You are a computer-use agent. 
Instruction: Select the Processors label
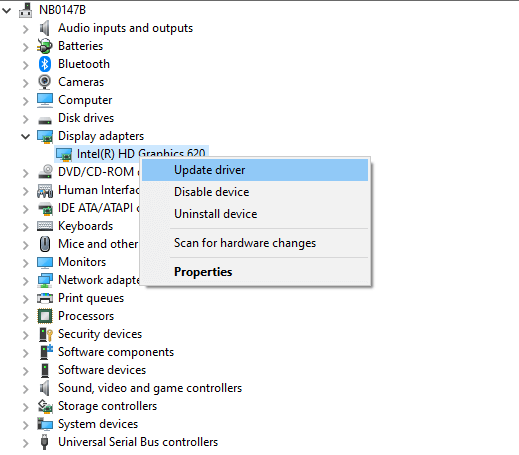pyautogui.click(x=86, y=316)
